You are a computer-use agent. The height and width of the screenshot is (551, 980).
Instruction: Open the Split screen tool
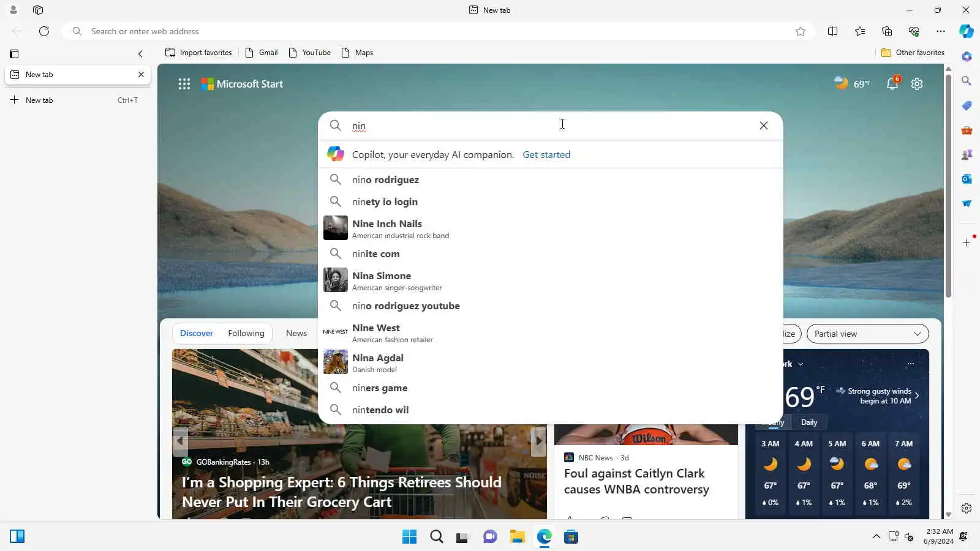[832, 31]
